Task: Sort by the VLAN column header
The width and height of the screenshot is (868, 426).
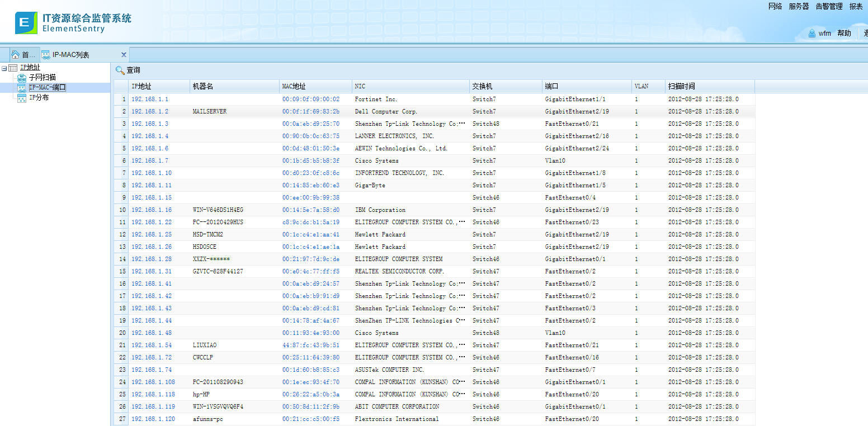Action: [x=649, y=86]
